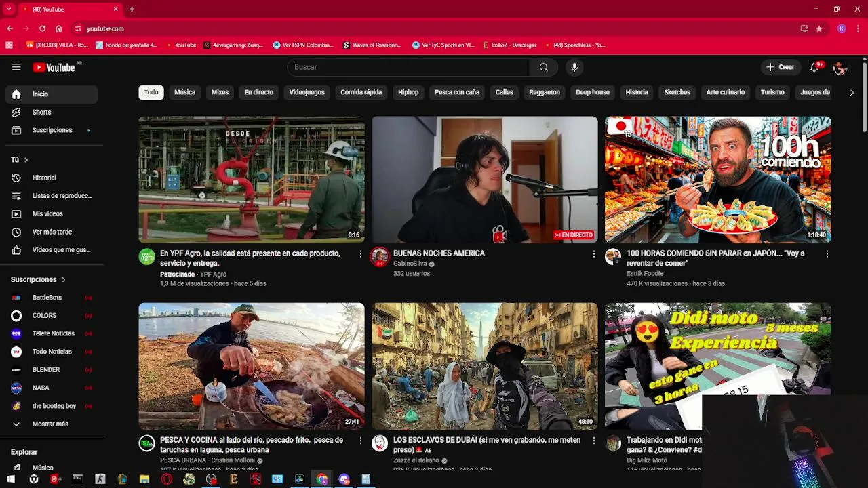Click the browser home button
This screenshot has height=488, width=868.
[59, 28]
